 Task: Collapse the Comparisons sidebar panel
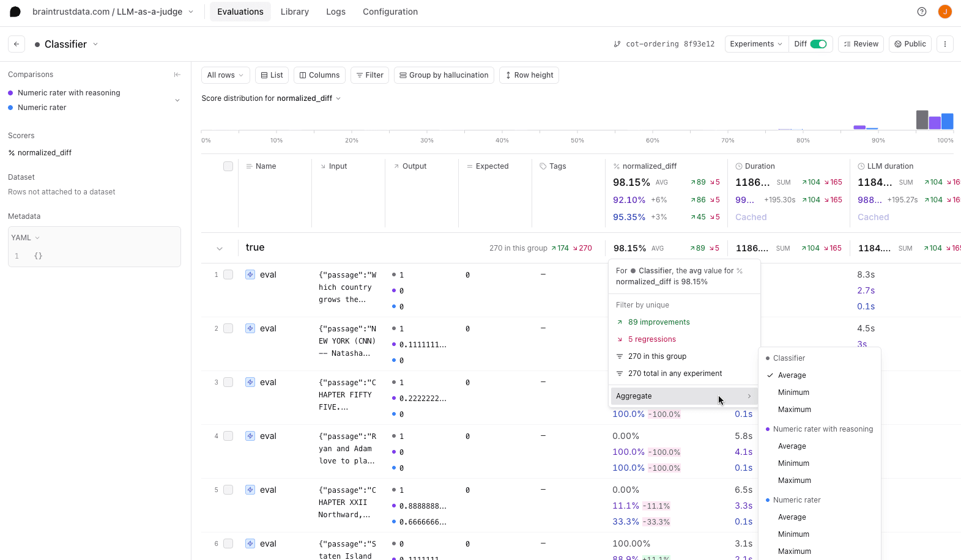coord(177,75)
